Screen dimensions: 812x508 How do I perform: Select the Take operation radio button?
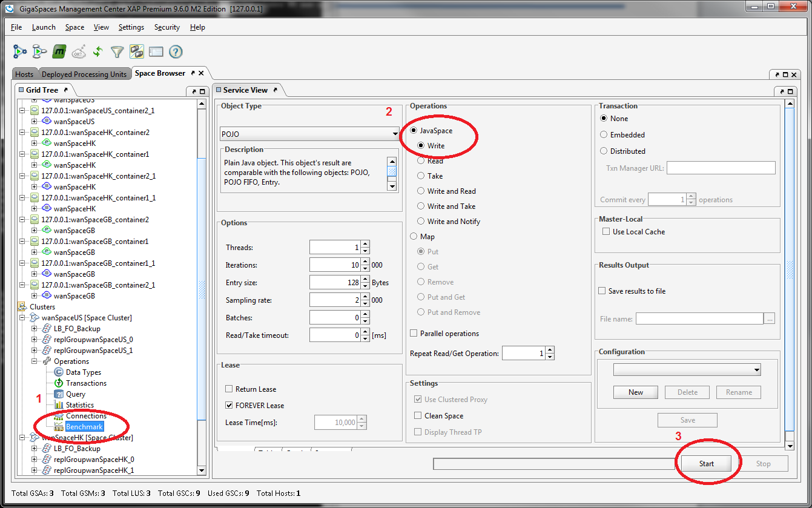[421, 176]
